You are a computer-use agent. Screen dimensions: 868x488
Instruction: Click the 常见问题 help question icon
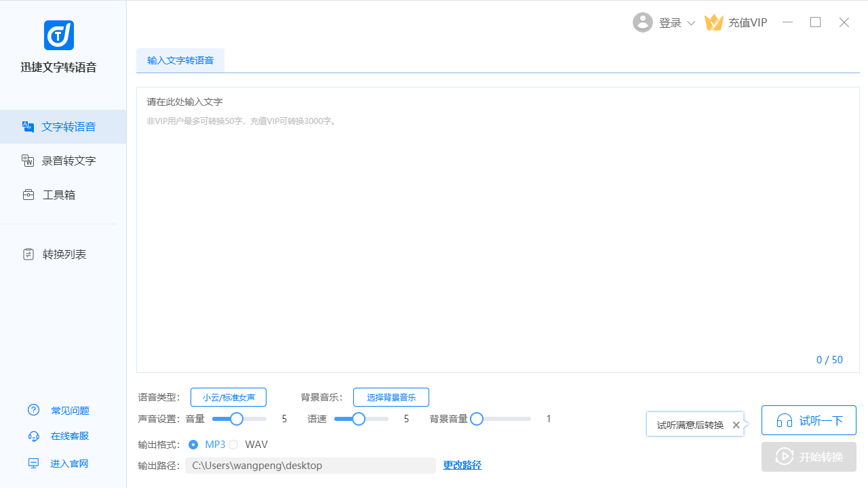tap(33, 410)
